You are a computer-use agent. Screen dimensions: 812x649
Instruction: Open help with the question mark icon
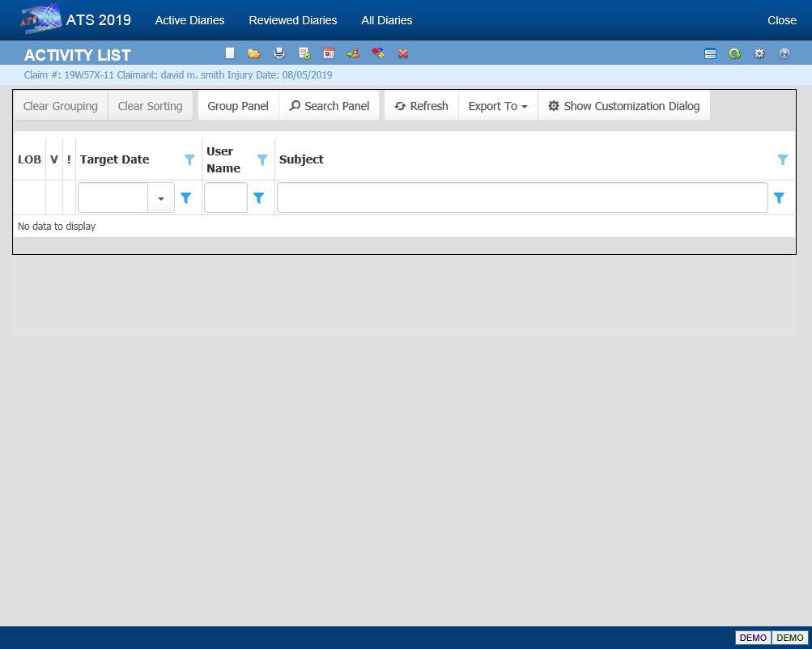pyautogui.click(x=784, y=53)
